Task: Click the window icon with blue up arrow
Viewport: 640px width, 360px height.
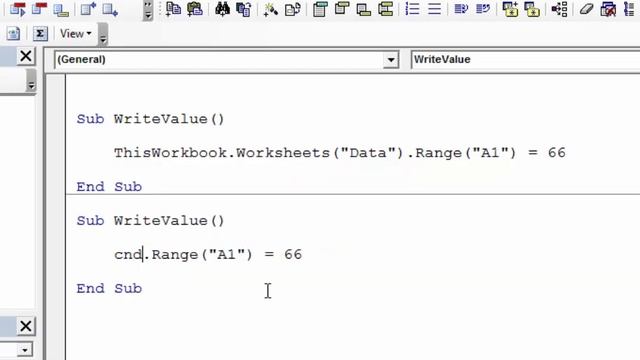Action: coord(88,9)
